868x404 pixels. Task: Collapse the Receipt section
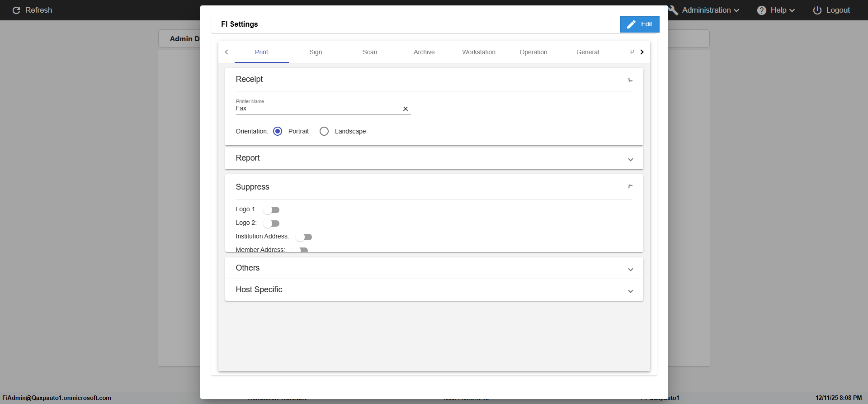coord(630,80)
